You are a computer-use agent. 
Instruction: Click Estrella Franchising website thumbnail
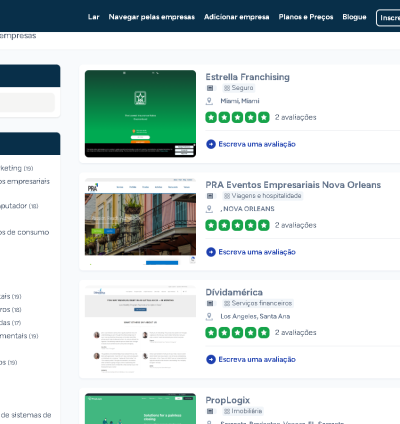pyautogui.click(x=140, y=114)
